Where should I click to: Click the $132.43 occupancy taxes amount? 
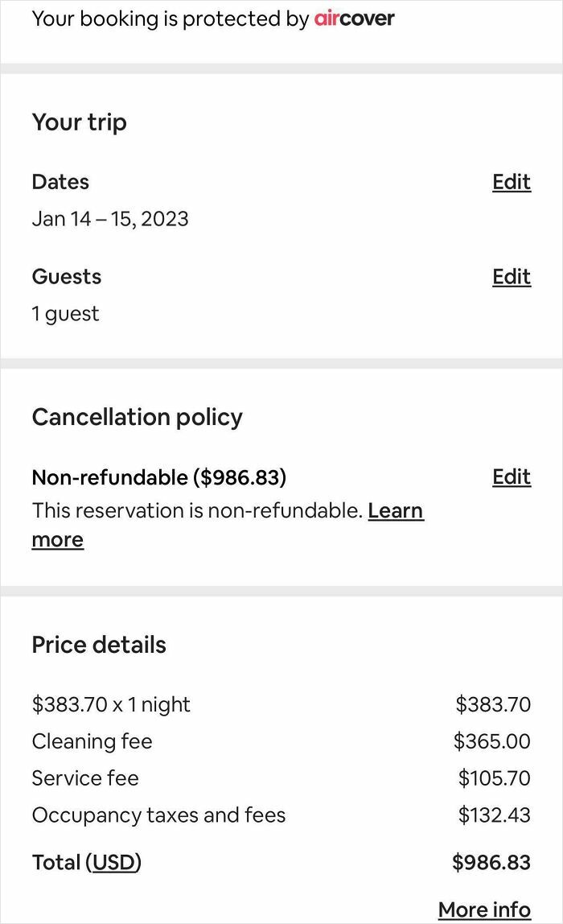[495, 815]
